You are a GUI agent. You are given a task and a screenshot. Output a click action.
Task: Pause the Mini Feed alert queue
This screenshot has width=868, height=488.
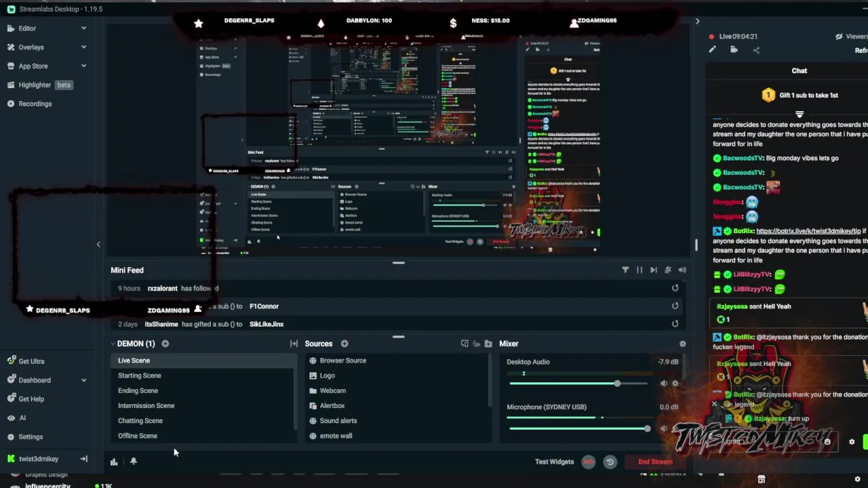point(639,270)
